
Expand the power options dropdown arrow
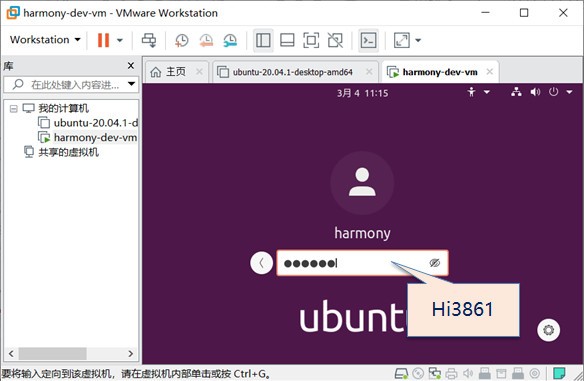120,40
